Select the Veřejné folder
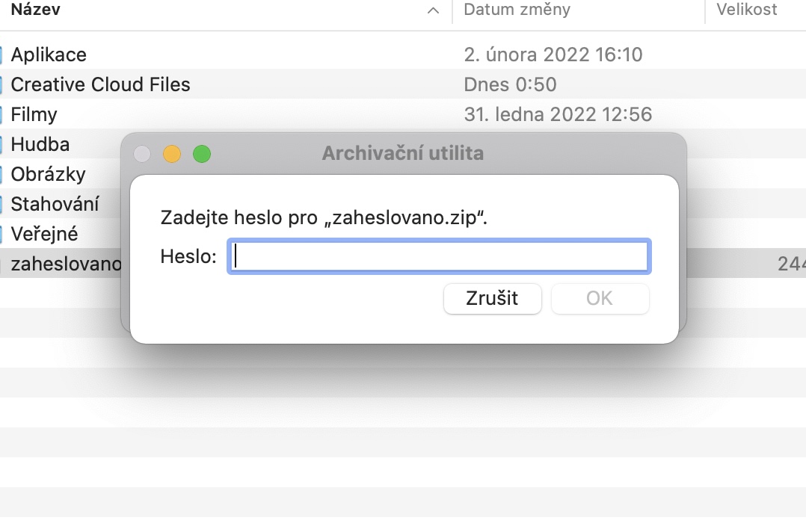 (44, 234)
